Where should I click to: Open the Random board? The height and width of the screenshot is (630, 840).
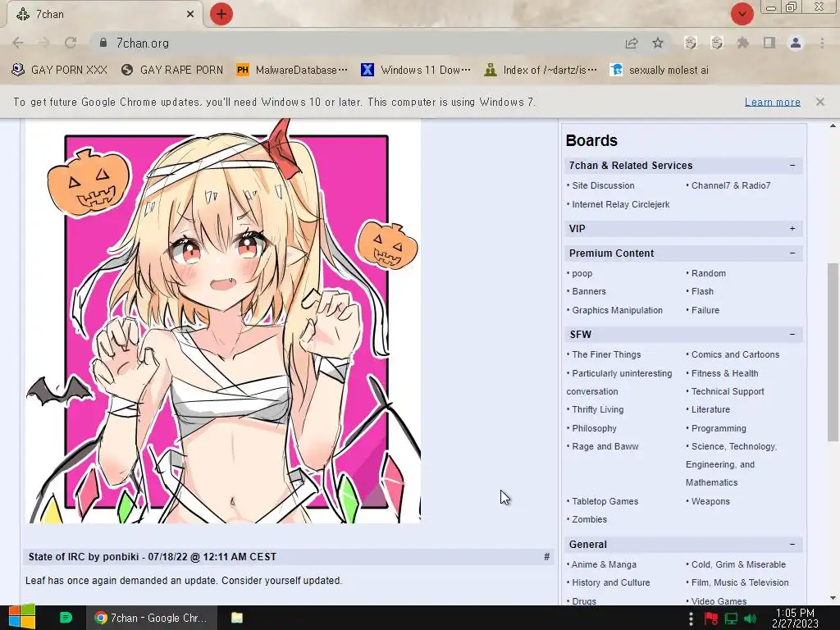pos(708,273)
